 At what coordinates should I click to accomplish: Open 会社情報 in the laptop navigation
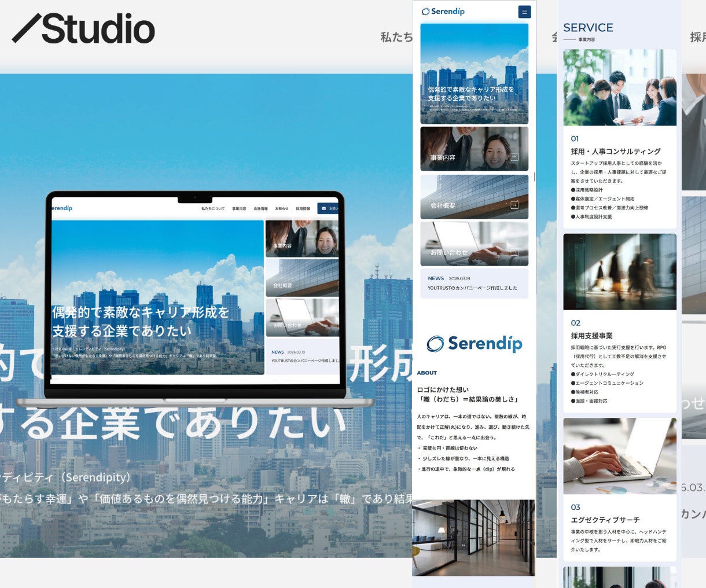260,208
